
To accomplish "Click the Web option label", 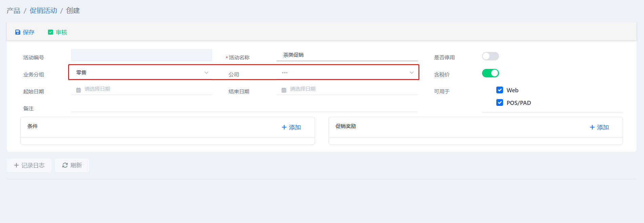I will [x=513, y=90].
